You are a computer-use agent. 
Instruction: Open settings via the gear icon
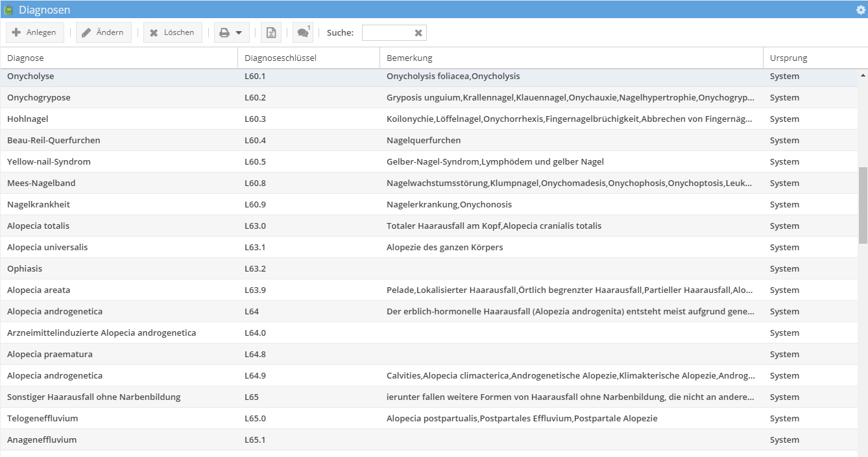coord(861,9)
